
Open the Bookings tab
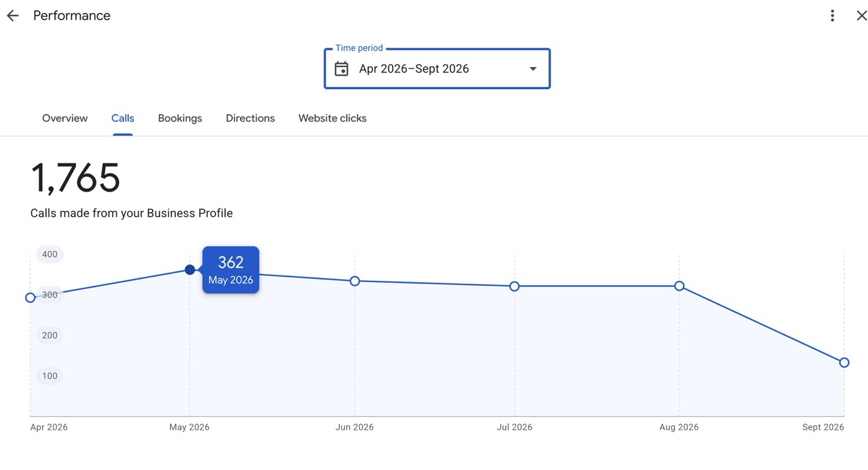180,118
